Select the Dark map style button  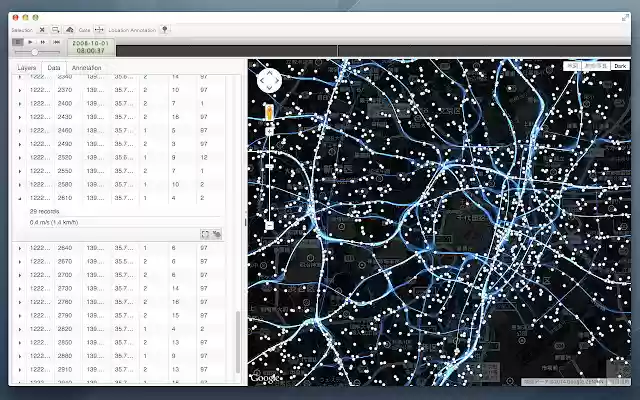[x=620, y=66]
